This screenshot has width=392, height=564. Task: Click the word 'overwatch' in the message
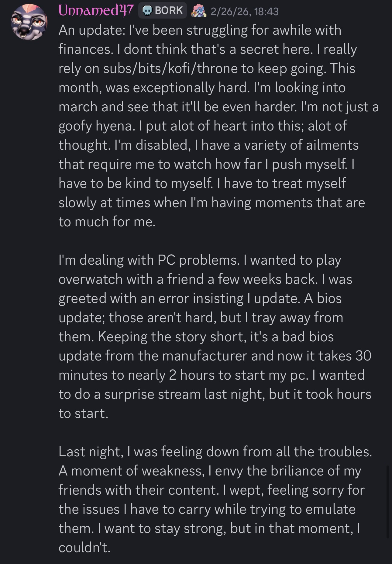[x=90, y=279]
